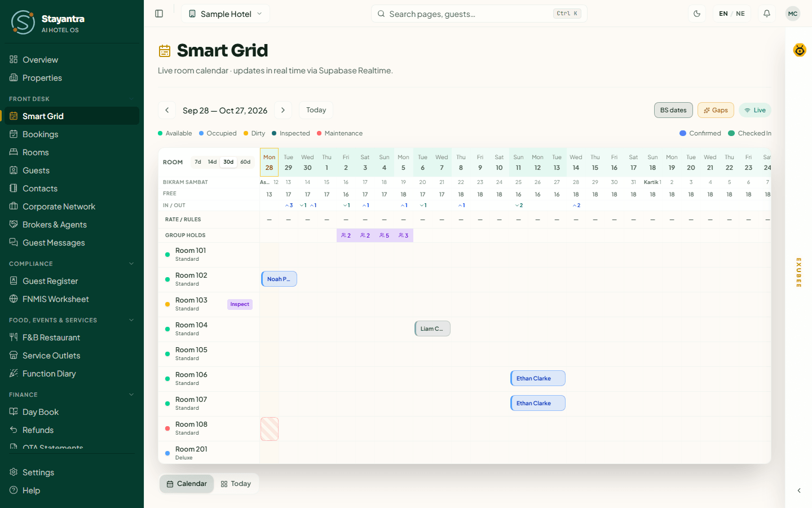812x508 pixels.
Task: Open the MC user avatar menu
Action: 793,14
